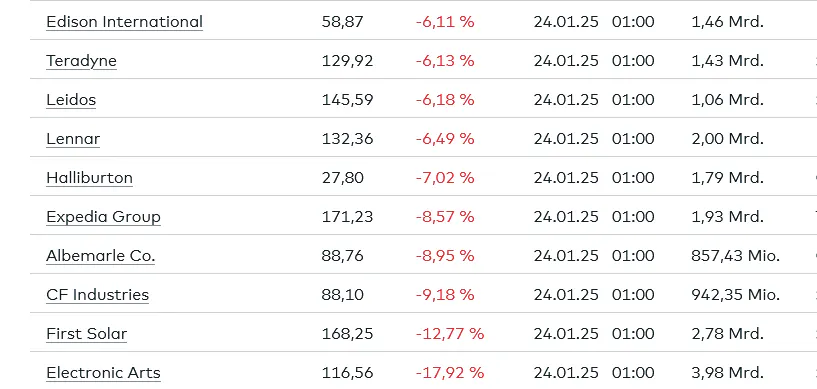The image size is (817, 389).
Task: Select the 27,80 Halliburton price cell
Action: 342,178
